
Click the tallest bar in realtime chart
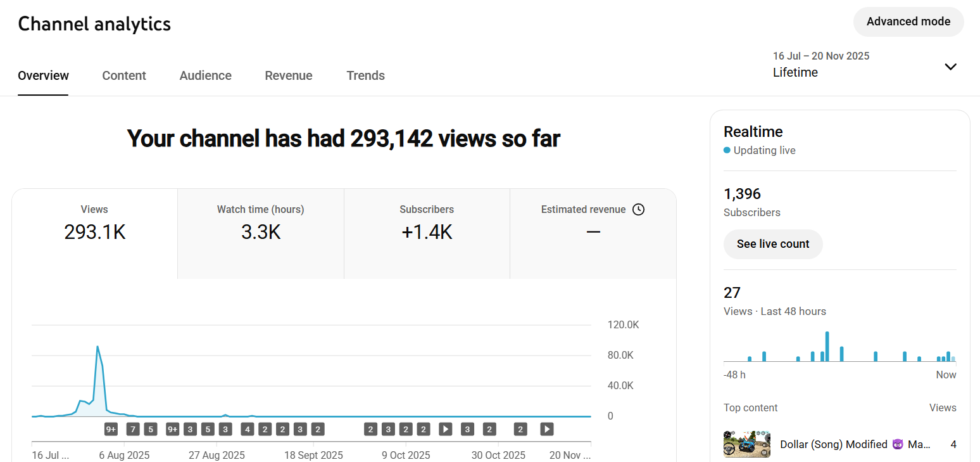[827, 346]
